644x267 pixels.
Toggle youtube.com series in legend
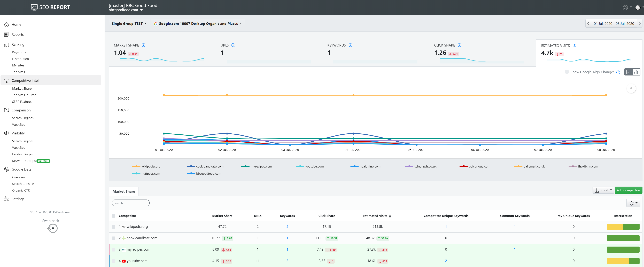[x=310, y=166]
